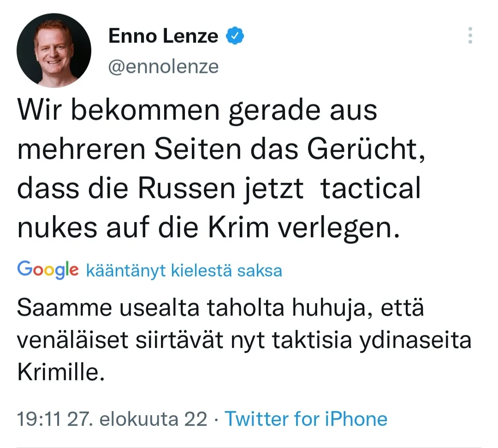Click the first line "Wir bekommen gerade aus"
The width and height of the screenshot is (498, 448).
point(197,111)
